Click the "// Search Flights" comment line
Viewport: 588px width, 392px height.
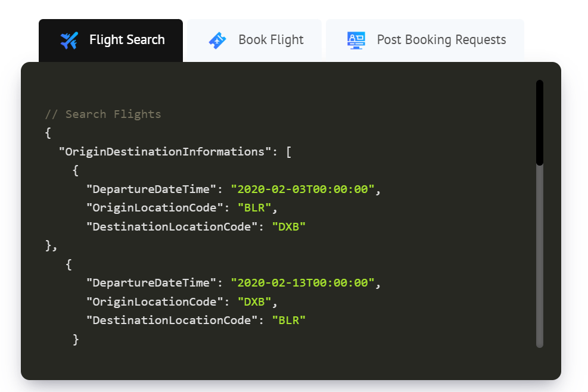(102, 114)
